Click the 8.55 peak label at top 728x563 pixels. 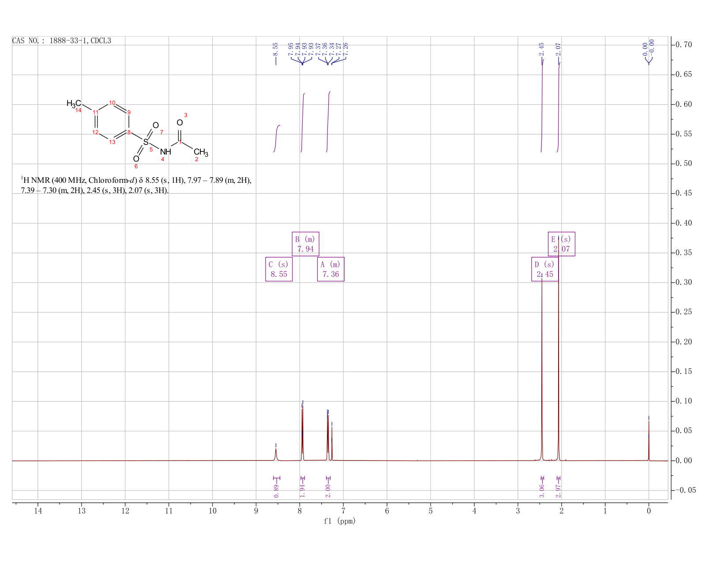tap(275, 49)
